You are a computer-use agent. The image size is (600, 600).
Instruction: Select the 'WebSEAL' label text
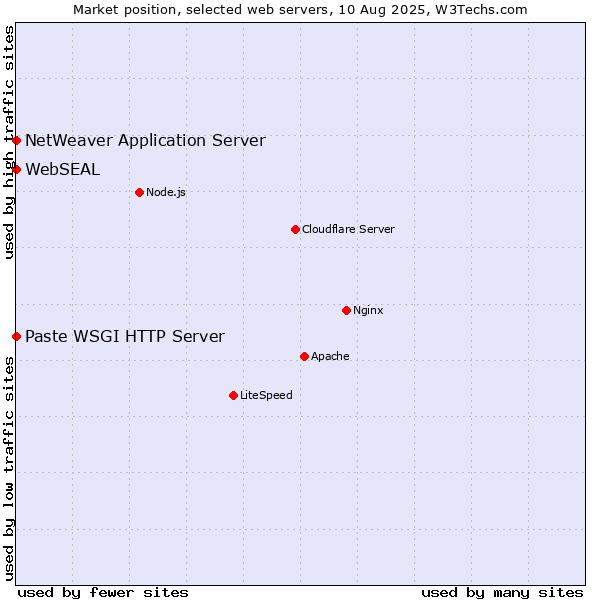point(63,170)
